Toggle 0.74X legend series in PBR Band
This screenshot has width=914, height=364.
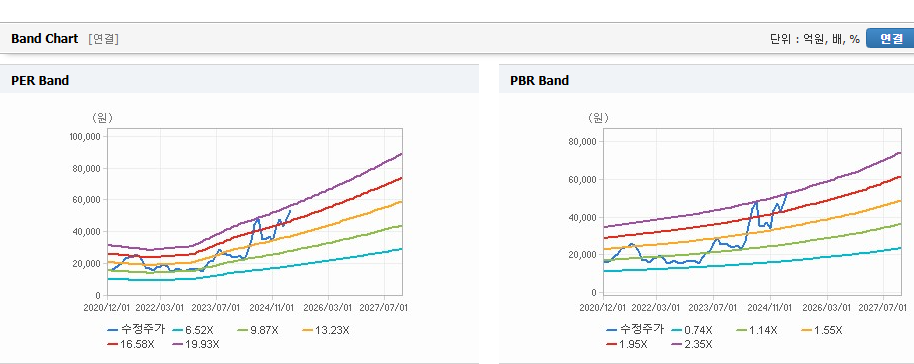692,330
